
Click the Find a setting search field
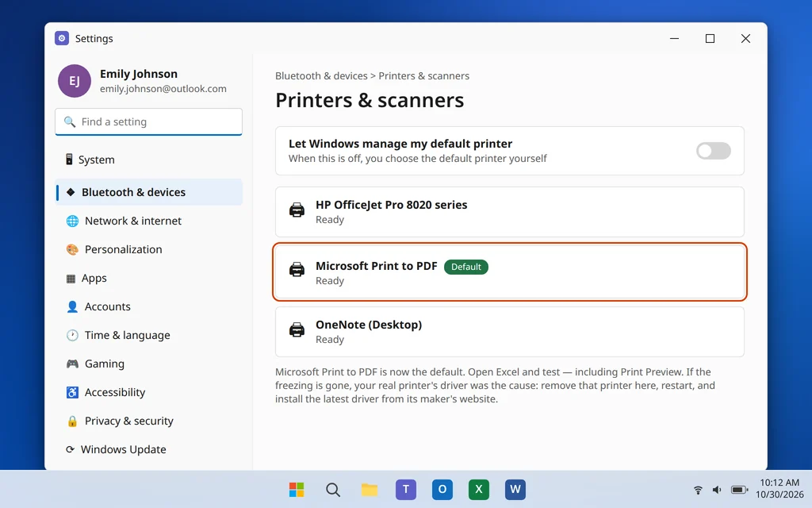148,121
